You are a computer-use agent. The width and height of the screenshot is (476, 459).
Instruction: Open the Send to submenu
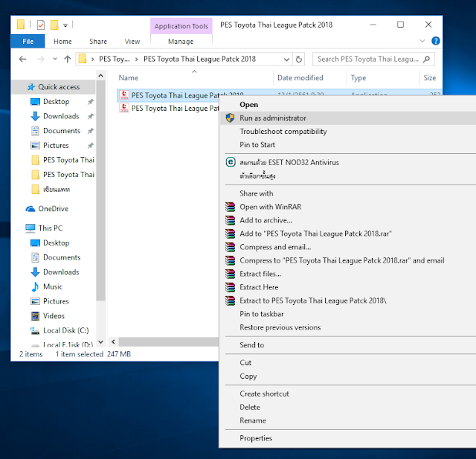251,345
